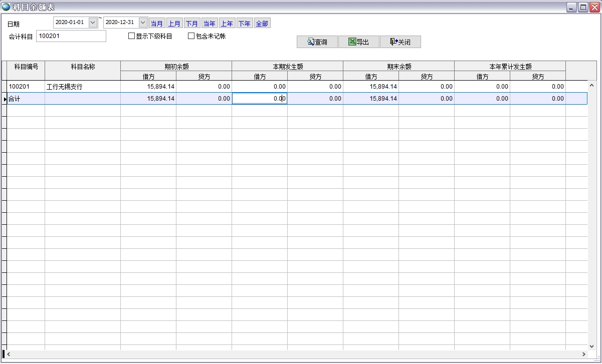Click the globe icon in the title bar
The image size is (602, 364).
tap(6, 7)
